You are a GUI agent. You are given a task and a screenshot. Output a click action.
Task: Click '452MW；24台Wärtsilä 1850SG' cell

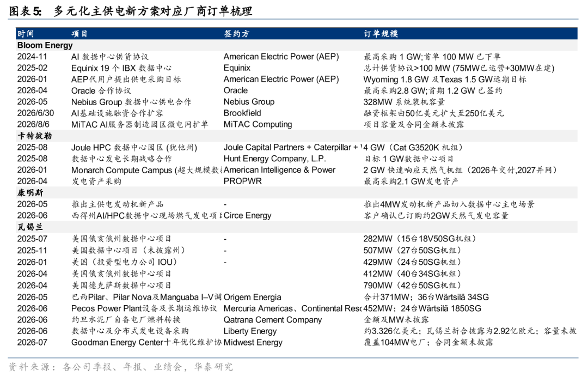422,308
